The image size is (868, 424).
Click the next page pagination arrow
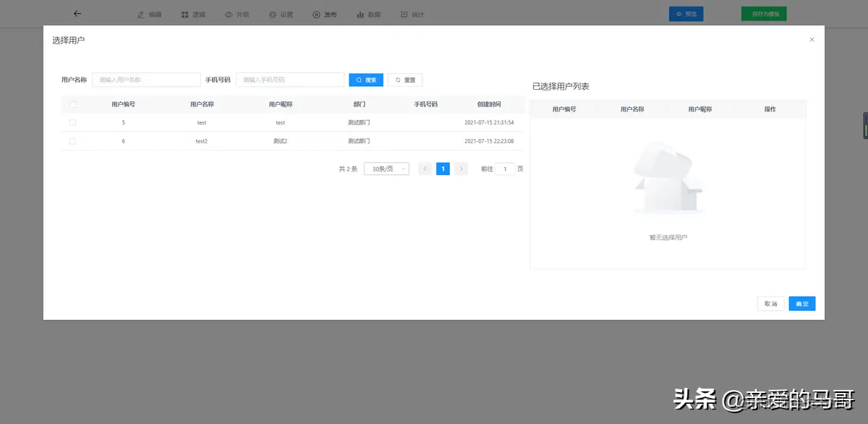[461, 169]
